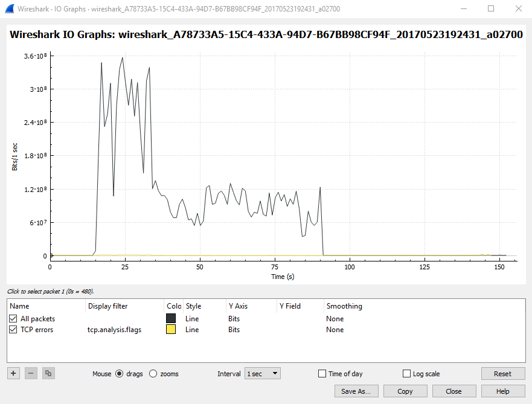Viewport: 532px width, 404px height.
Task: Enable Time of day checkbox
Action: [322, 373]
